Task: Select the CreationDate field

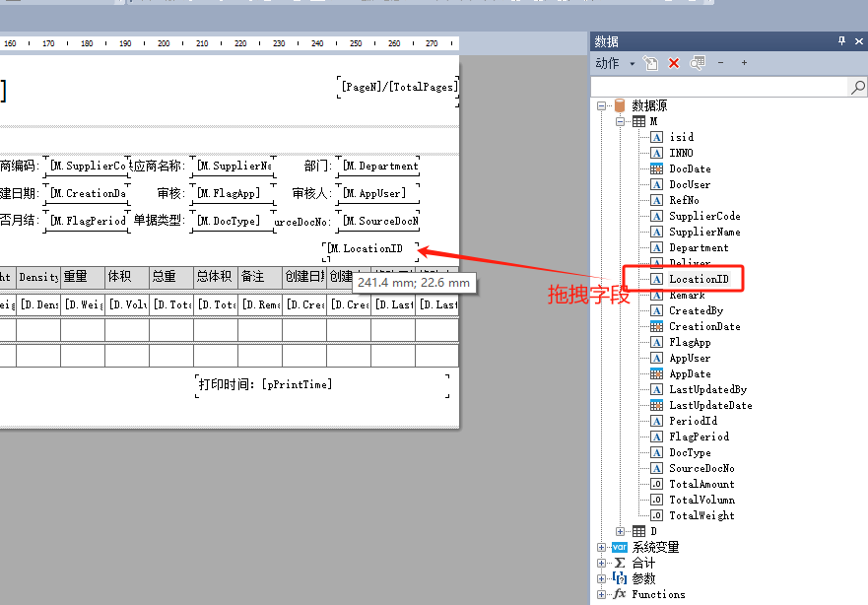Action: (x=704, y=326)
